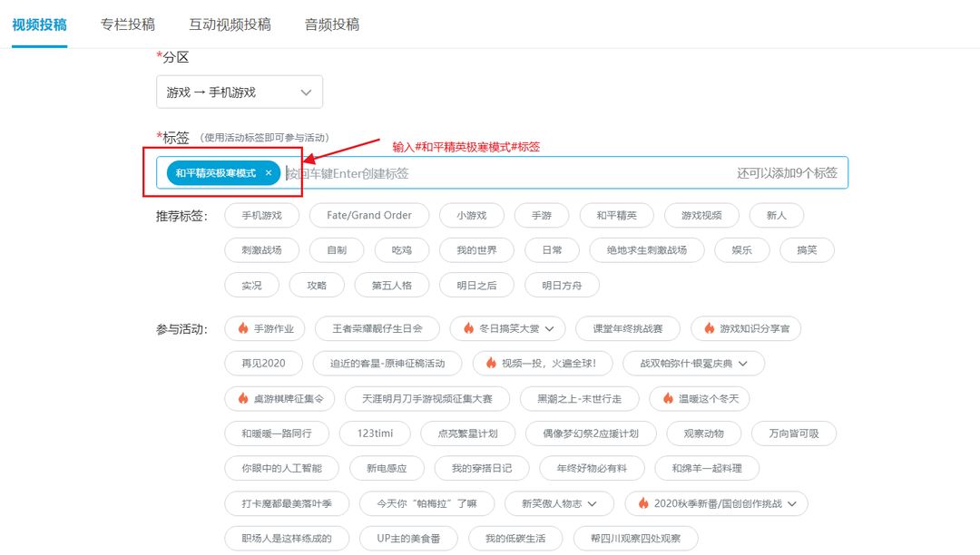
Task: Add the 刺激战场 tag
Action: tap(262, 250)
